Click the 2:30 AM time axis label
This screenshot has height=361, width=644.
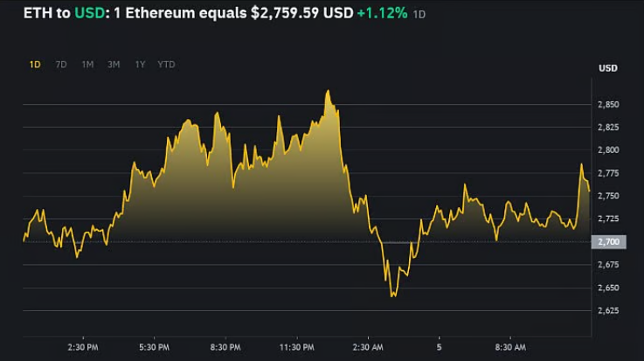click(369, 345)
